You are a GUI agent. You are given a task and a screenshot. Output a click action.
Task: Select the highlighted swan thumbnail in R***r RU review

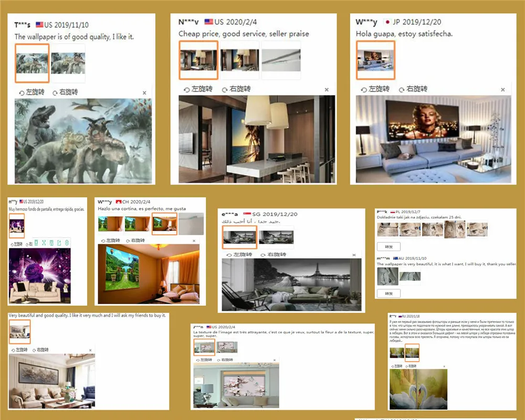tap(412, 353)
